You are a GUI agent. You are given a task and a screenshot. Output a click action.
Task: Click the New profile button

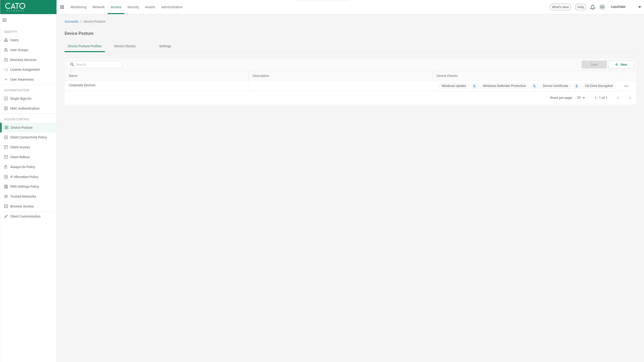[621, 65]
